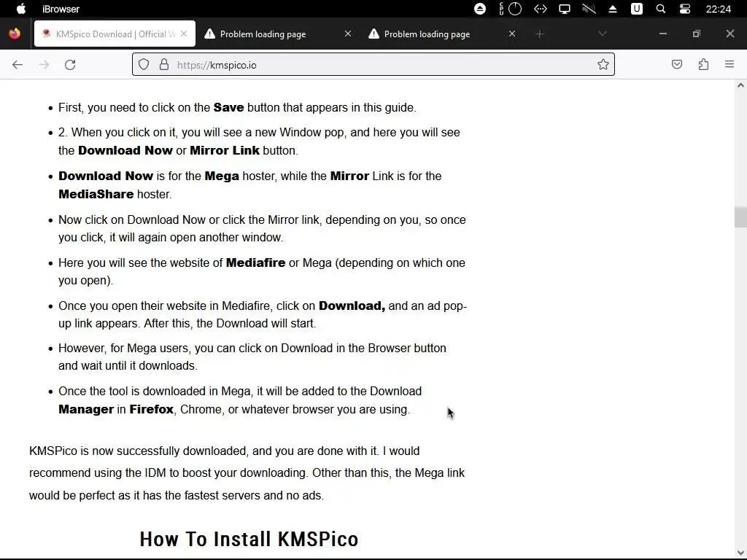
Task: Open the iBrowser menu
Action: (x=61, y=9)
